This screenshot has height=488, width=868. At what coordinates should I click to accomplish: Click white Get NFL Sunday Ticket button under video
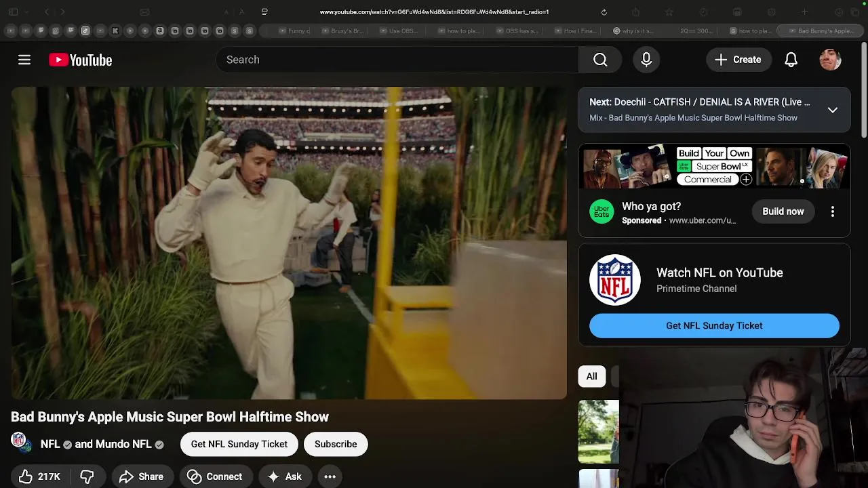[239, 444]
